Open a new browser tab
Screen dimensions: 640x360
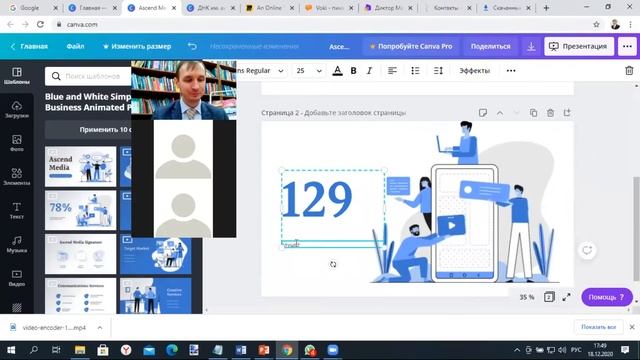[x=546, y=8]
